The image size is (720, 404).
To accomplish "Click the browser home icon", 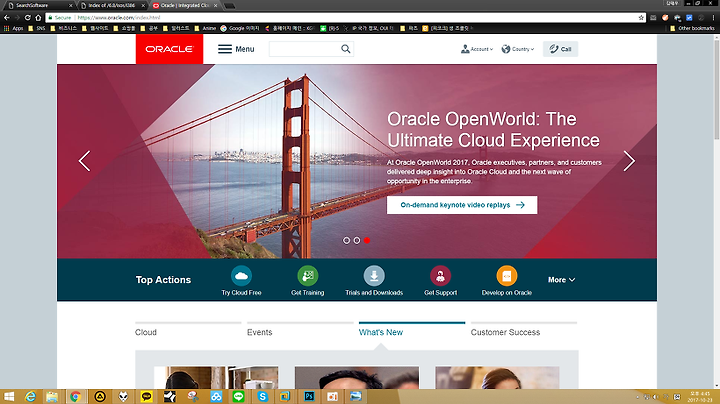I will [38, 17].
